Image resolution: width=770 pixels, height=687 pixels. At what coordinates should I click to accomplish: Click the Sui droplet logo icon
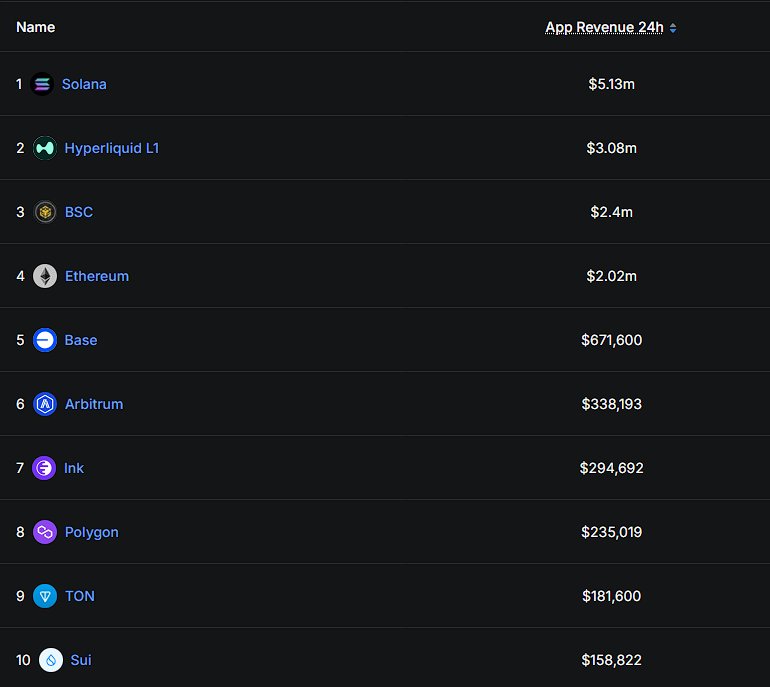(51, 660)
